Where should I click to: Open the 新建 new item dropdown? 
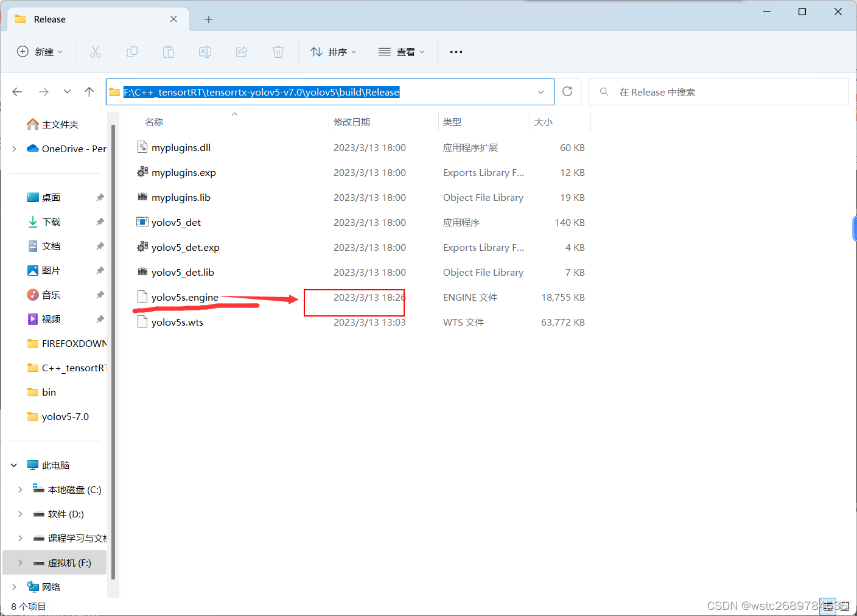(40, 52)
